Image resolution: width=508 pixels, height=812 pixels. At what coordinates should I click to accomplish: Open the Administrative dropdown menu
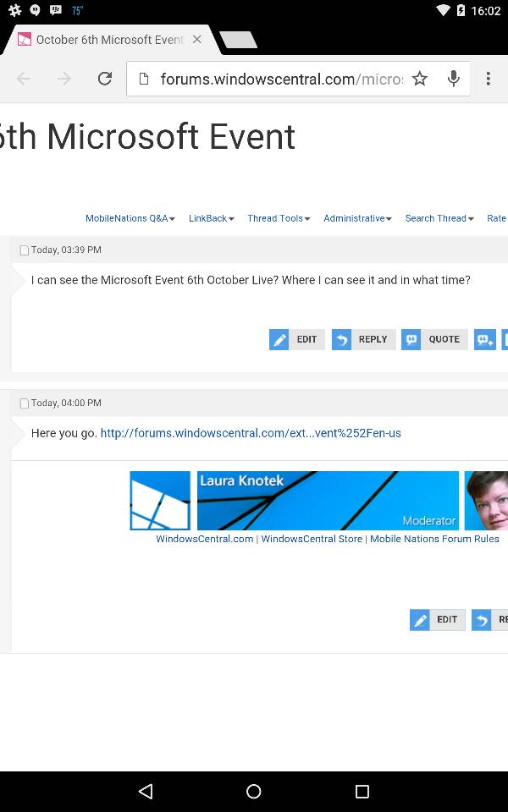coord(357,218)
